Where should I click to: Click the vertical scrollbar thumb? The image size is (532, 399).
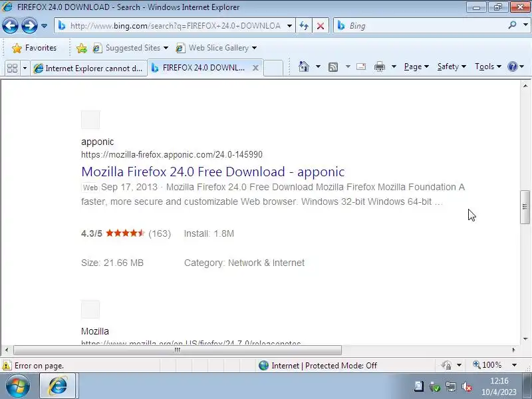[525, 207]
